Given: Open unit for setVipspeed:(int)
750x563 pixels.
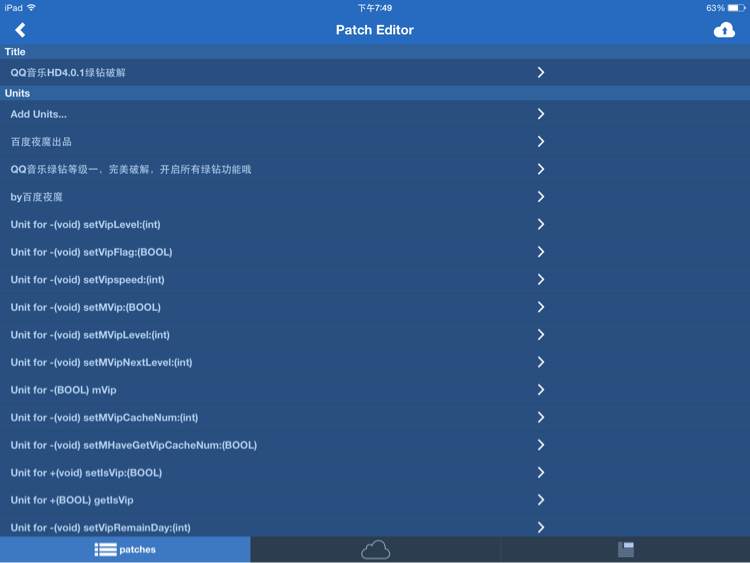Looking at the screenshot, I should (375, 279).
